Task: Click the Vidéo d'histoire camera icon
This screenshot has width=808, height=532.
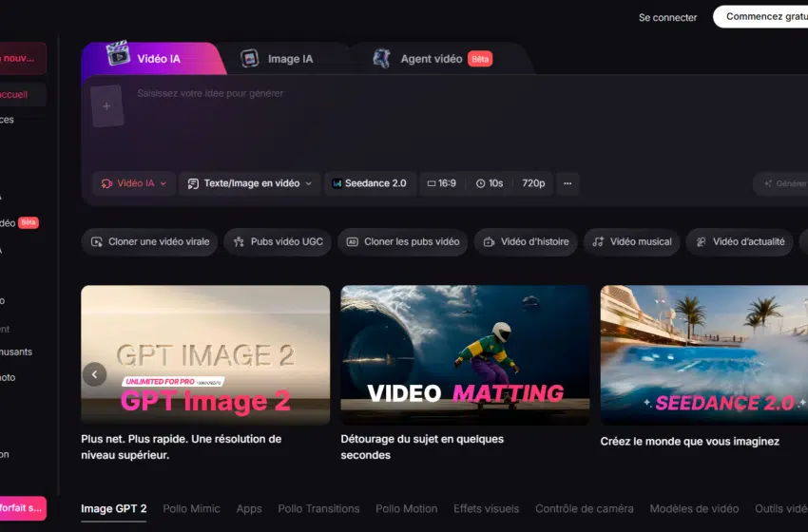Action: pyautogui.click(x=489, y=241)
